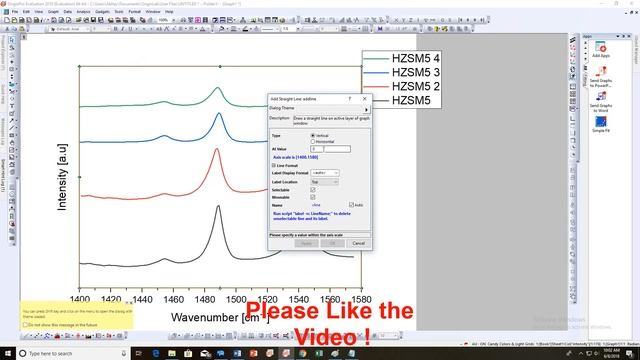Open the Format menu

(134, 12)
